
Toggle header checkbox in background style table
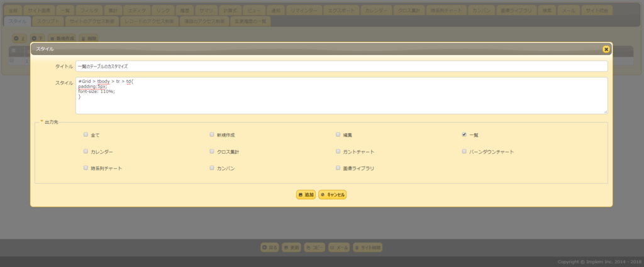click(x=13, y=51)
